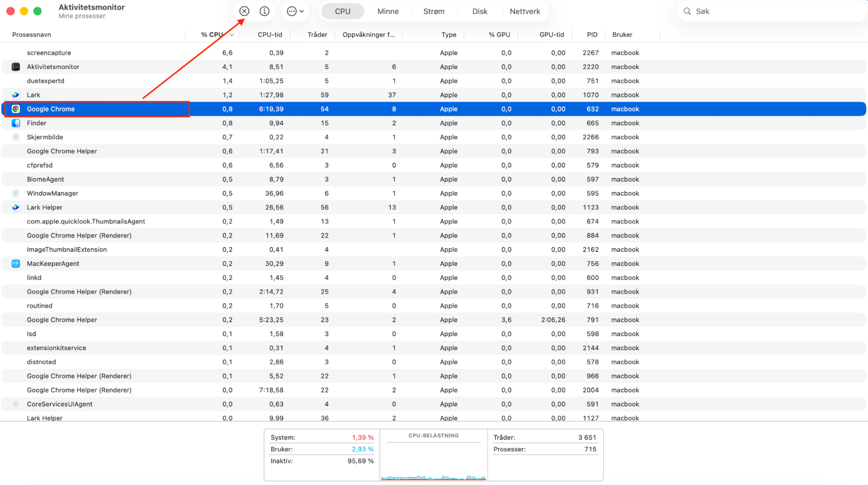Click the search magnifier icon
Viewport: 868px width, 485px height.
[x=687, y=11]
